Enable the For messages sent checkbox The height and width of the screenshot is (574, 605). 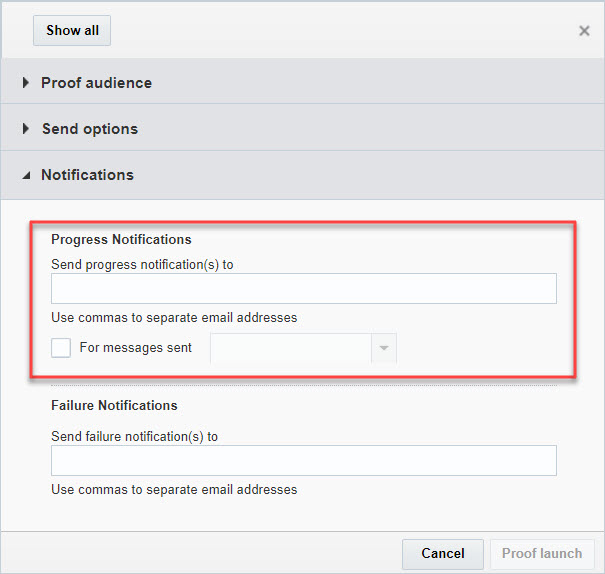pos(61,348)
